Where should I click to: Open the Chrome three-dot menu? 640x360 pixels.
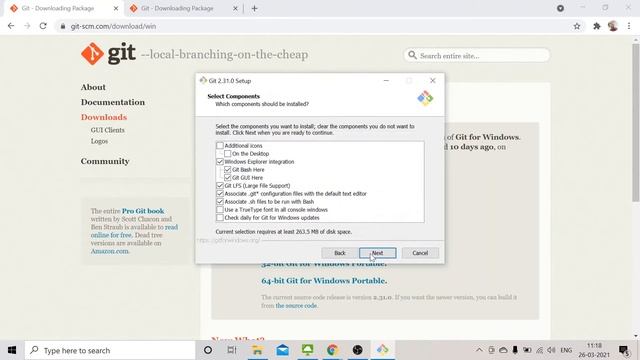629,26
